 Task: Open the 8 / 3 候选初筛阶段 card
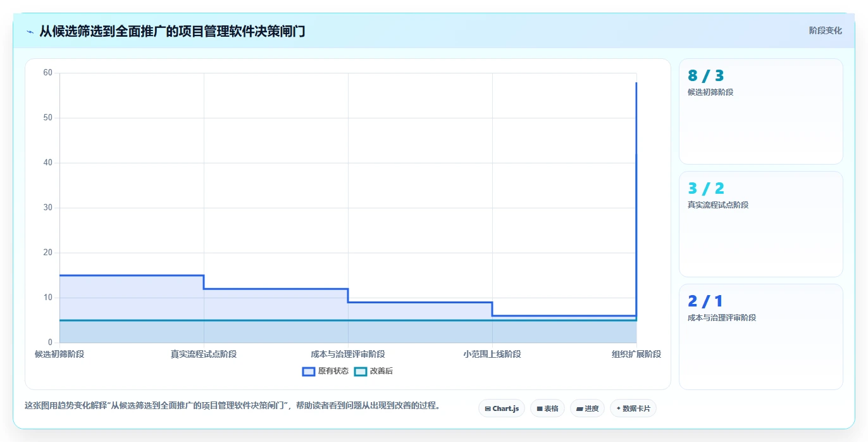point(760,111)
